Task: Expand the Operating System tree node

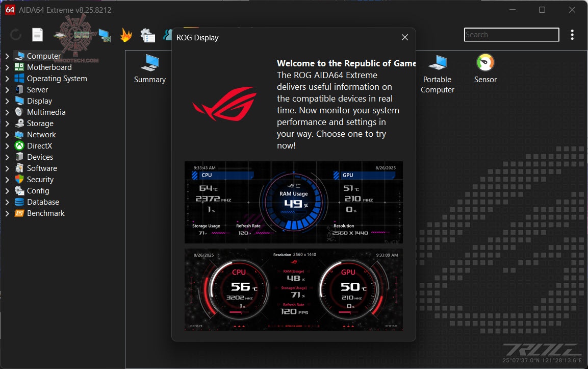Action: pos(7,79)
